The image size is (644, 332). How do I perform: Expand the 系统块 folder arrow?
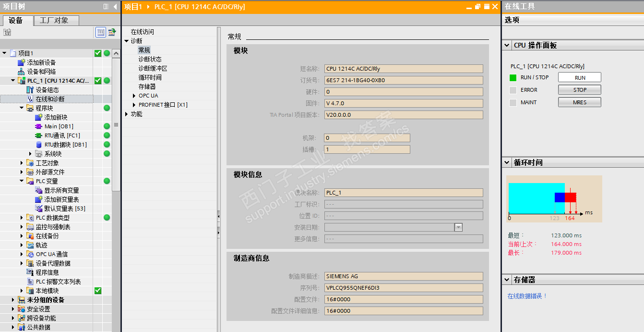click(31, 154)
